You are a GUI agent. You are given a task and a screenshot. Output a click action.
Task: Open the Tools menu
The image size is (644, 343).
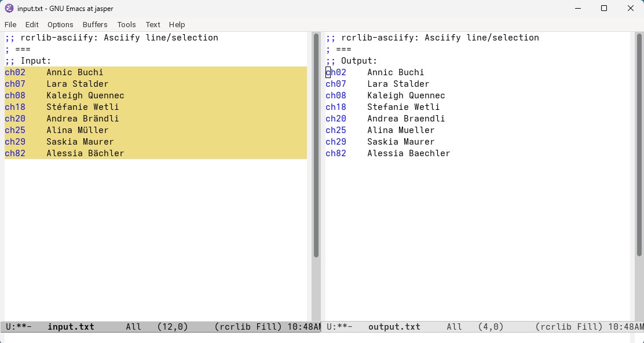pos(126,25)
